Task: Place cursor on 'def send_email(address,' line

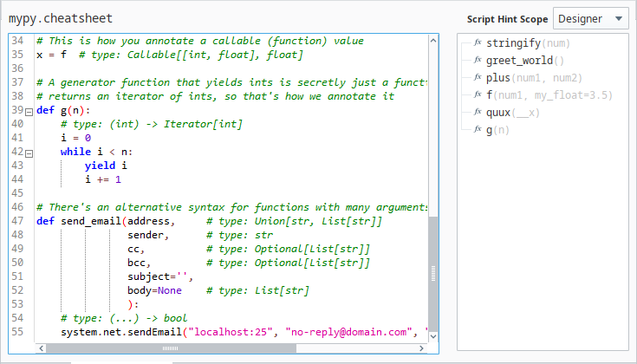Action: [106, 221]
